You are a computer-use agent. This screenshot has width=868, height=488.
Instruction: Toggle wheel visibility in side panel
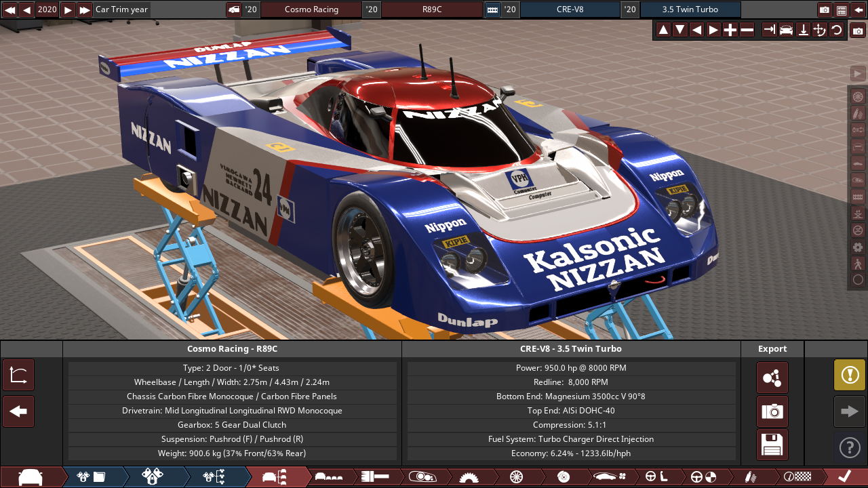pos(858,96)
